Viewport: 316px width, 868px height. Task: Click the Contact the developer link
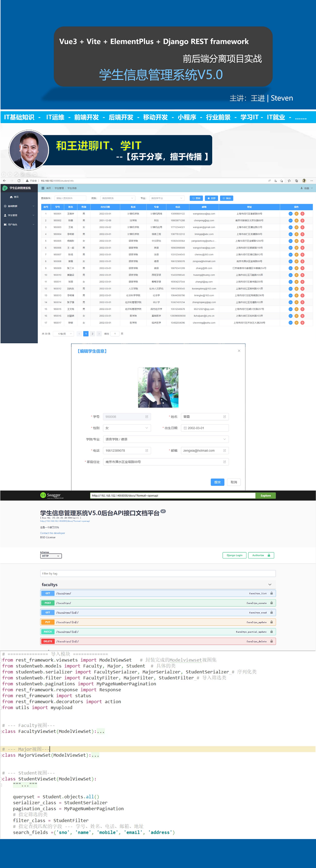(x=52, y=533)
